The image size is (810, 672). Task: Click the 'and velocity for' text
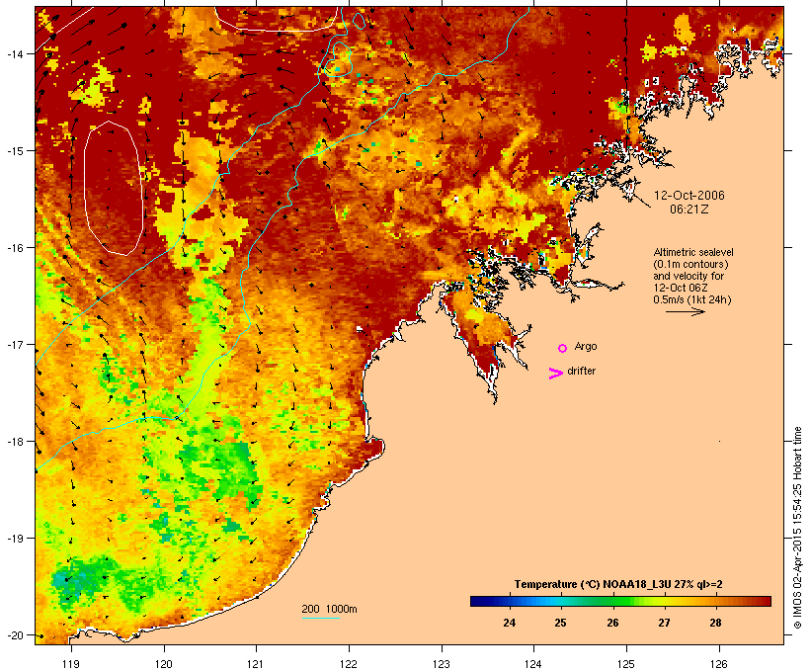pyautogui.click(x=688, y=276)
